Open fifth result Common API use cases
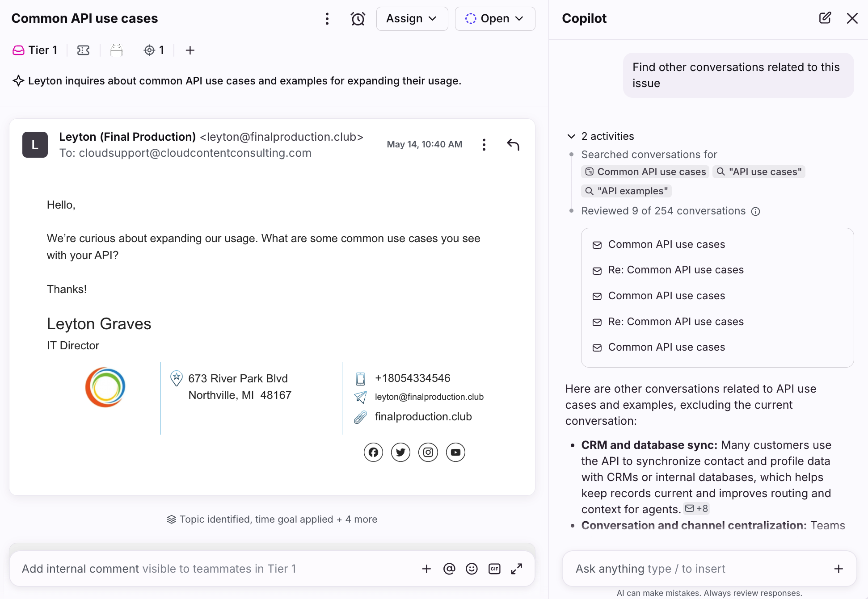Screen dimensions: 868x599 717,348
